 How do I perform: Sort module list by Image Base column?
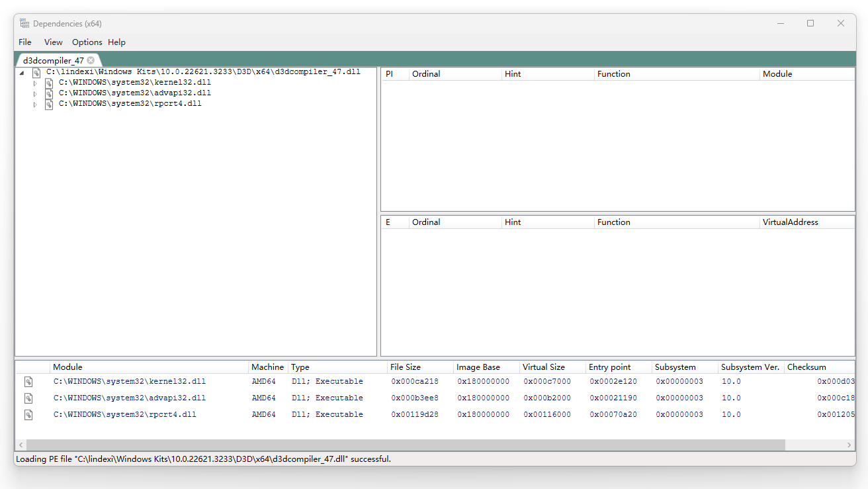tap(486, 367)
